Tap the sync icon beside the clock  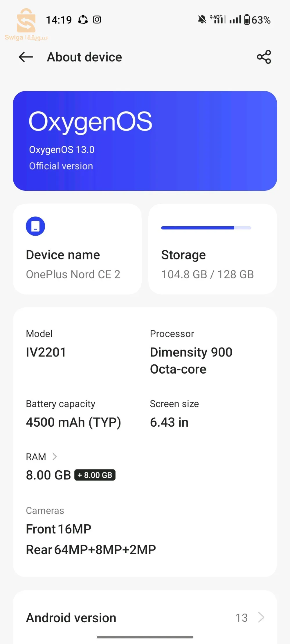(83, 20)
